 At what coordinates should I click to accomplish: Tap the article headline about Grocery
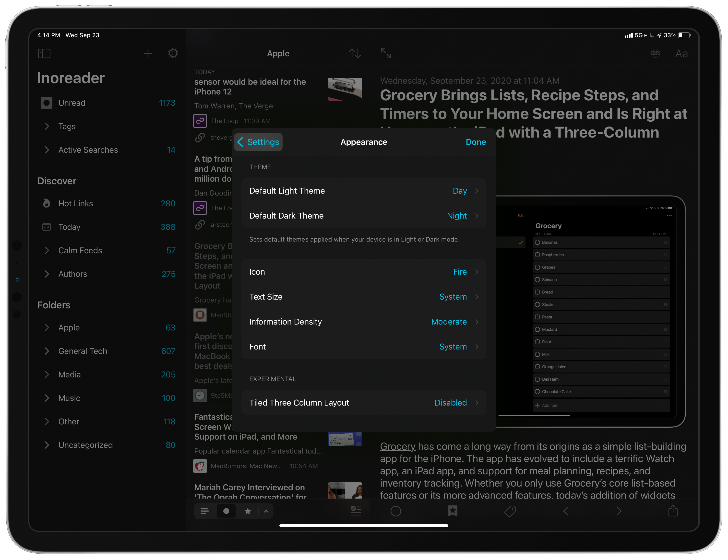click(533, 114)
